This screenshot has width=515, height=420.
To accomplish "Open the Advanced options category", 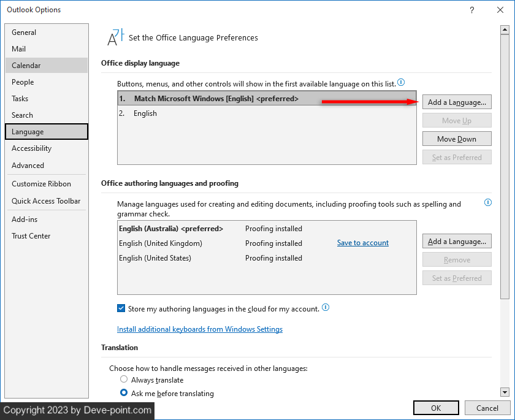I will (47, 166).
